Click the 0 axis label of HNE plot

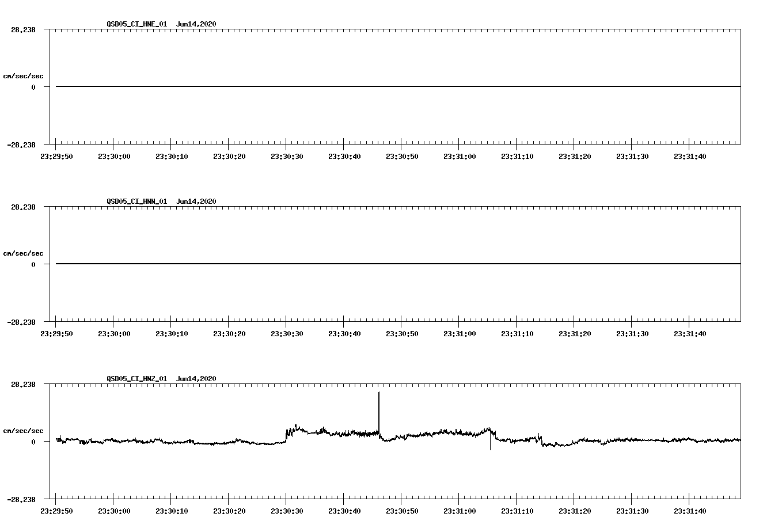click(x=33, y=88)
